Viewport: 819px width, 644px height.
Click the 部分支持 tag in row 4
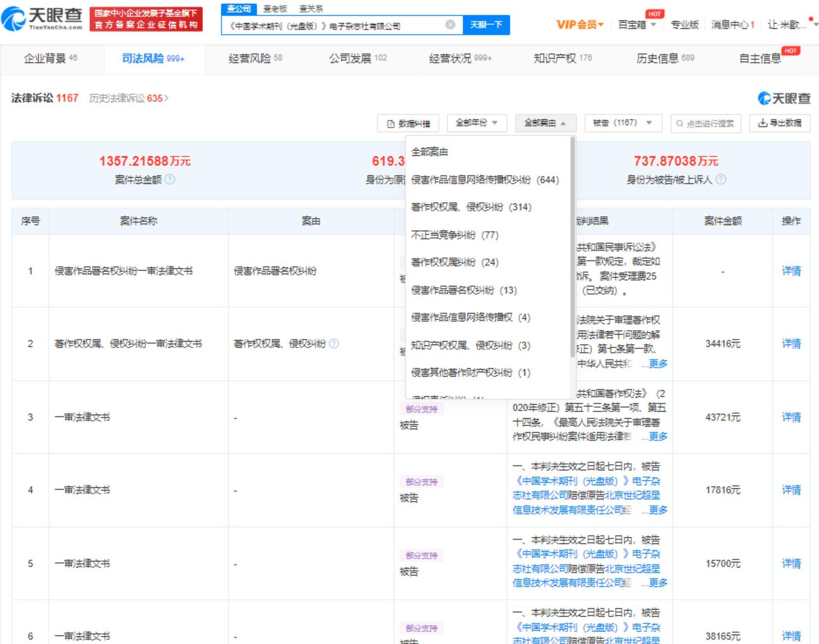(422, 482)
